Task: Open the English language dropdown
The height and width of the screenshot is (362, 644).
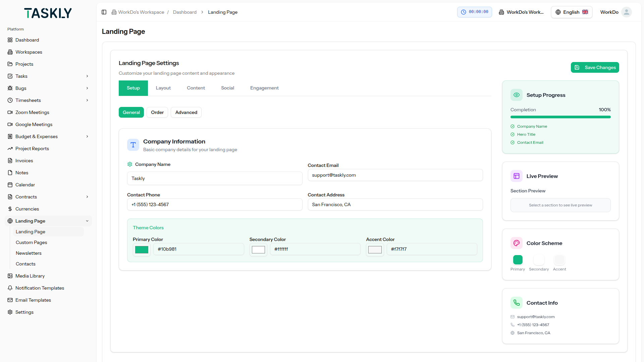Action: [572, 12]
